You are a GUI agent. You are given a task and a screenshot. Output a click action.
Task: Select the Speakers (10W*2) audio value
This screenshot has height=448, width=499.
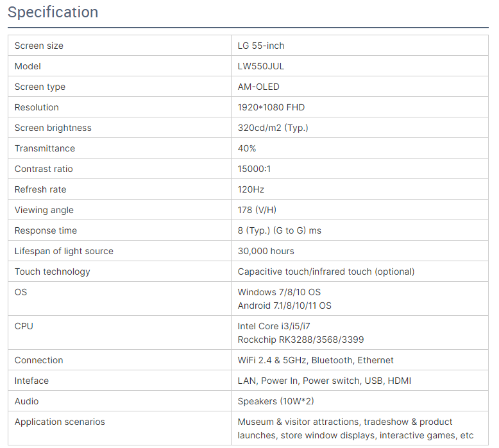pyautogui.click(x=276, y=401)
